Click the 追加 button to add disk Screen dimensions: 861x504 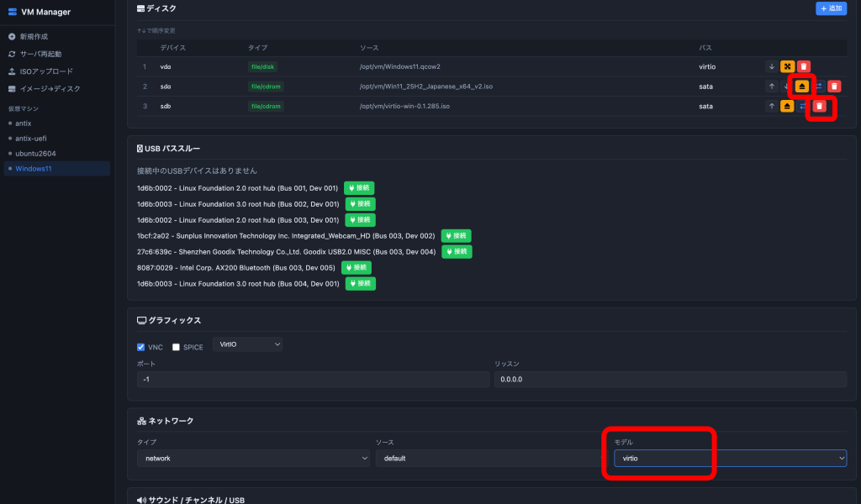click(x=831, y=8)
